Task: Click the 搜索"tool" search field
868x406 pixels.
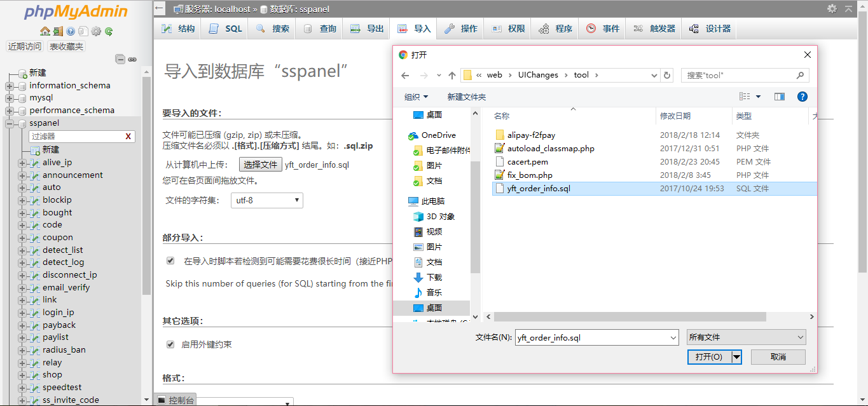Action: click(x=745, y=75)
